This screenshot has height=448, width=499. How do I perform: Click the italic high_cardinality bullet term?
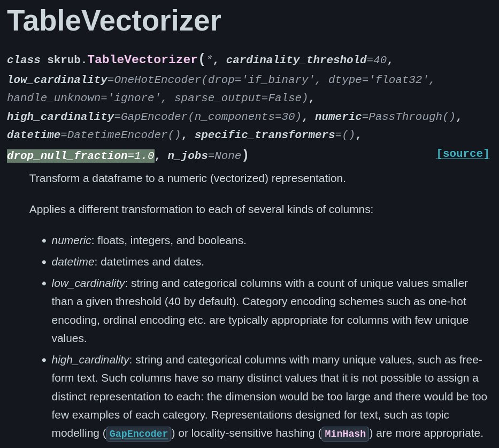pyautogui.click(x=90, y=360)
